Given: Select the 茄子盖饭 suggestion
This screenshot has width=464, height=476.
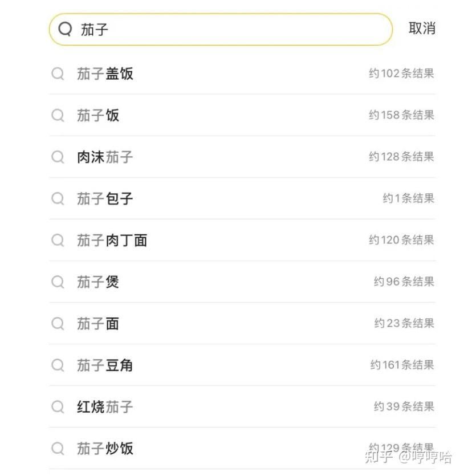Looking at the screenshot, I should tap(105, 74).
